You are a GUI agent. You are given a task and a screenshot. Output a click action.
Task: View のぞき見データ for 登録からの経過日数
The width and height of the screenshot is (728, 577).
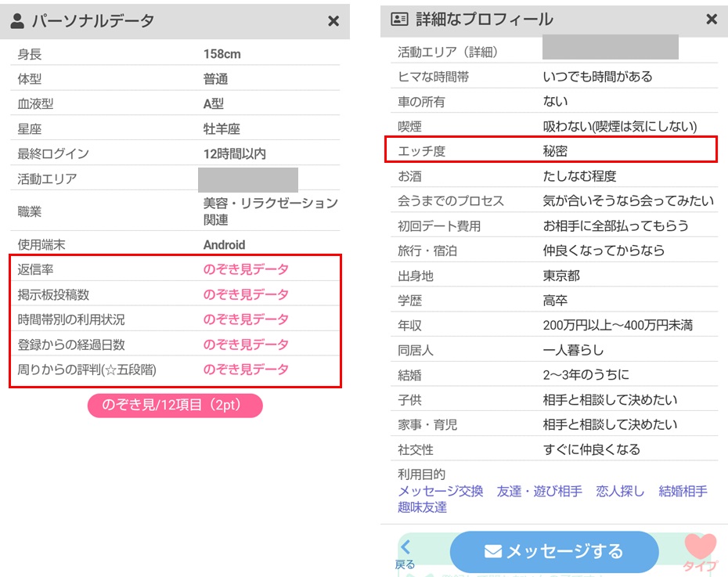[x=246, y=344]
